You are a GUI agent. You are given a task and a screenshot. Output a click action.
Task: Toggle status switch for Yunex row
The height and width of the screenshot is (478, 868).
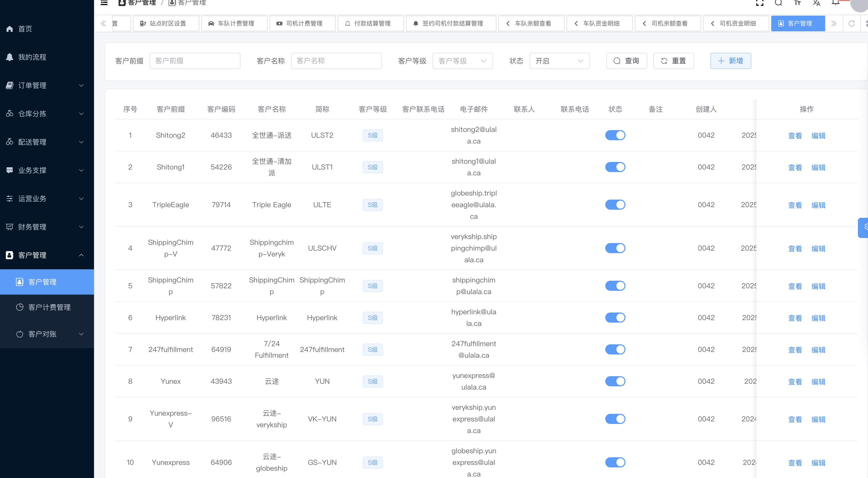point(615,381)
